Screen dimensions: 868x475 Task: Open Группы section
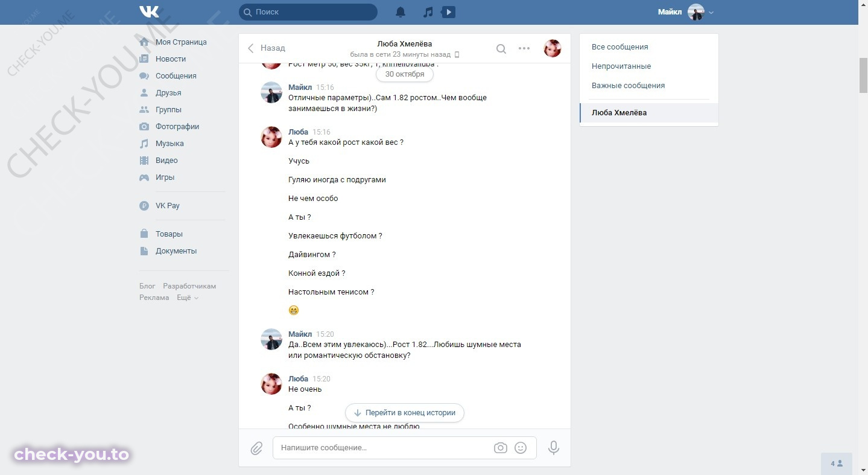click(168, 110)
